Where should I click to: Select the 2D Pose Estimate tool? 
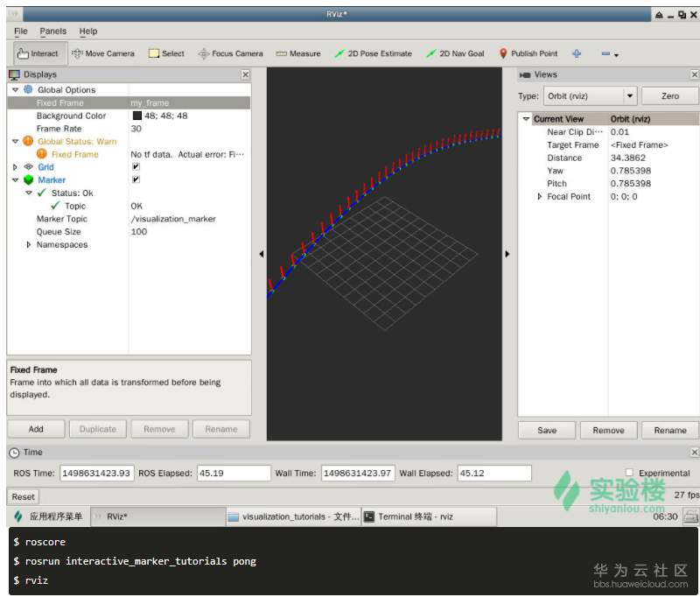373,53
